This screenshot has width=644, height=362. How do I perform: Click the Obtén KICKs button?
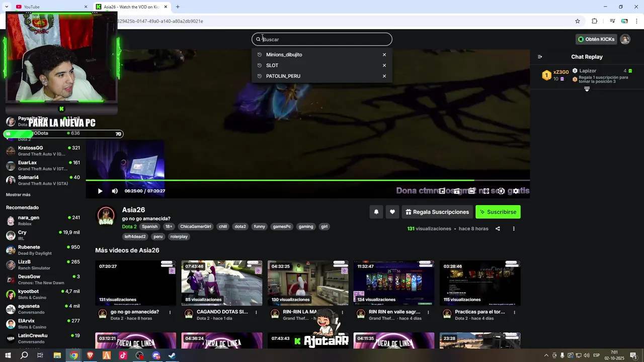(596, 39)
